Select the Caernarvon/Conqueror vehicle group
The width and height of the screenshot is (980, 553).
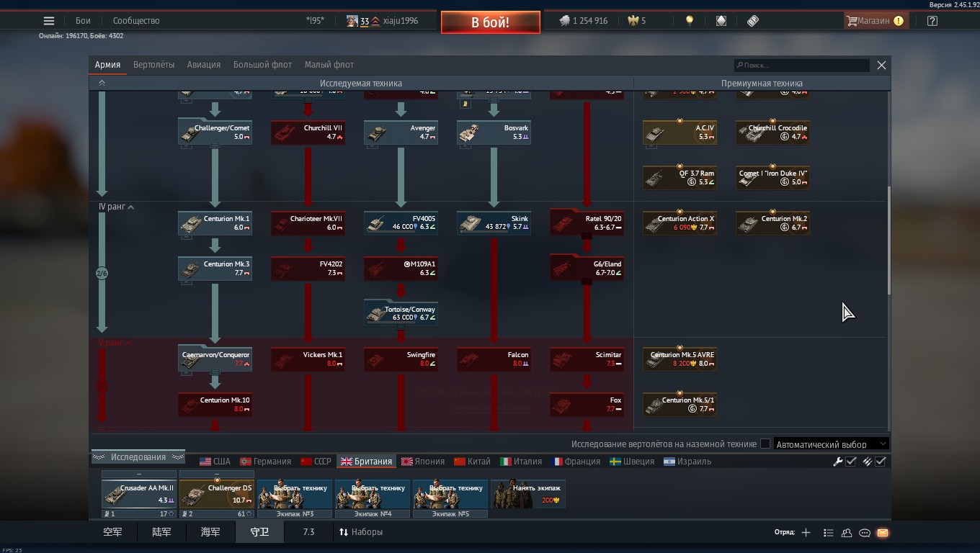click(x=215, y=359)
